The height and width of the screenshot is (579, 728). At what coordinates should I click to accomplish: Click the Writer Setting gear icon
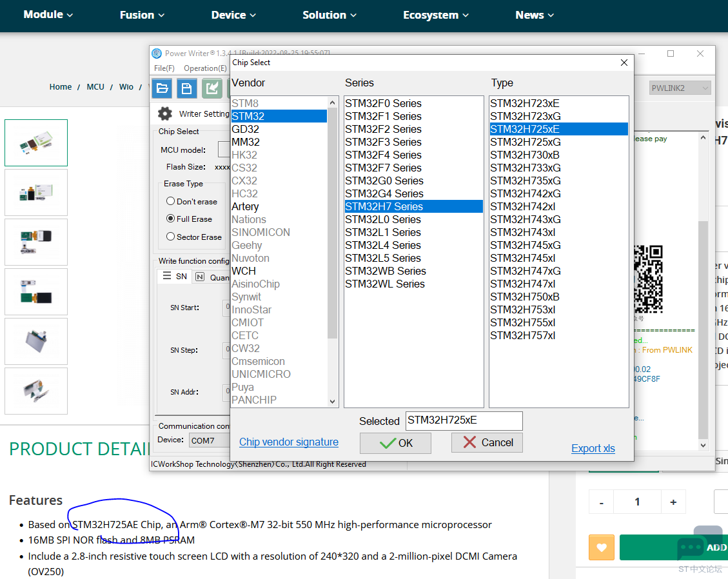165,113
